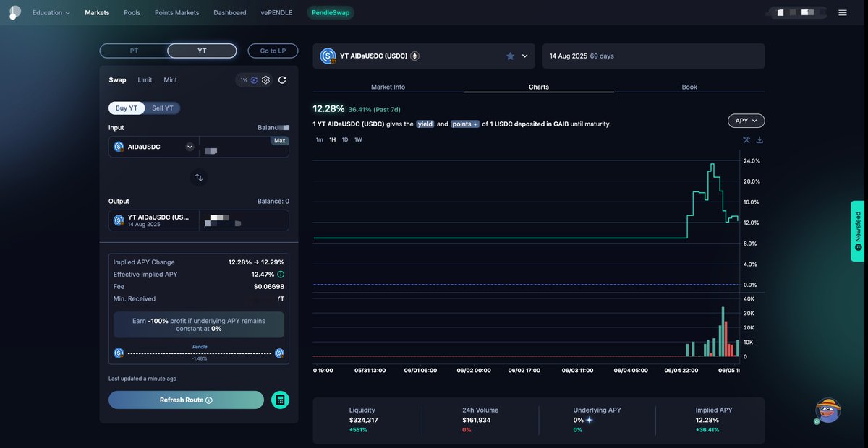868x448 pixels.
Task: Select the Buy YT option
Action: tap(127, 108)
